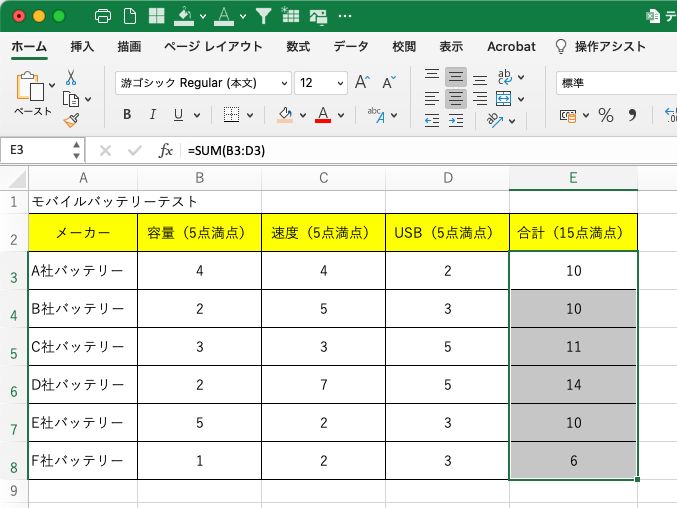Switch to the 挿入 tab
This screenshot has height=508, width=677.
click(82, 47)
